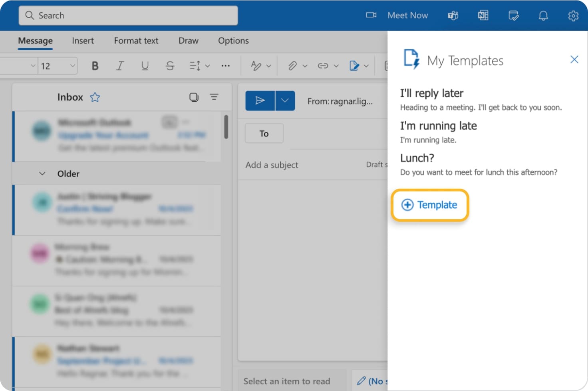Select the I'm running late template
Viewport: 588px width, 391px height.
(438, 126)
